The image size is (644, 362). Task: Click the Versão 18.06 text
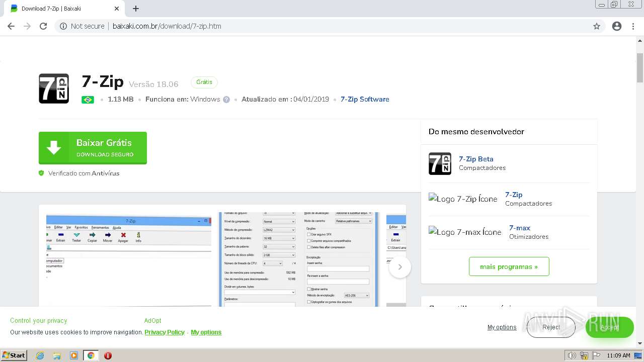click(153, 84)
